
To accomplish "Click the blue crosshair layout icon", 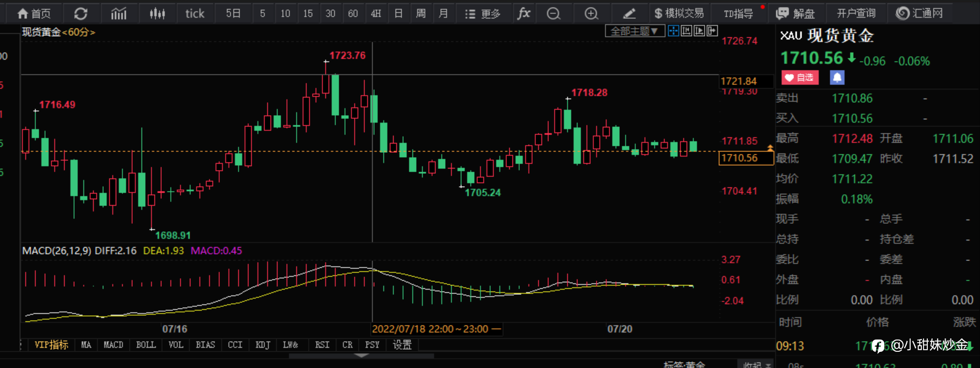I will 673,31.
